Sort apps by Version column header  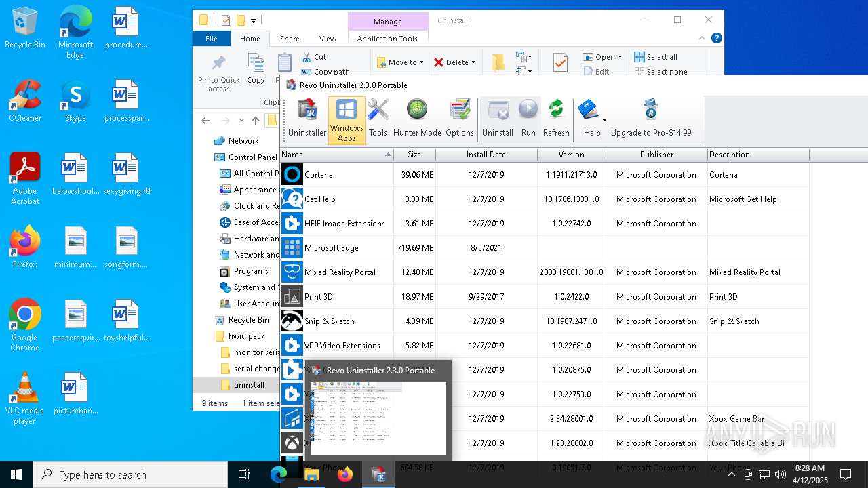pos(571,155)
